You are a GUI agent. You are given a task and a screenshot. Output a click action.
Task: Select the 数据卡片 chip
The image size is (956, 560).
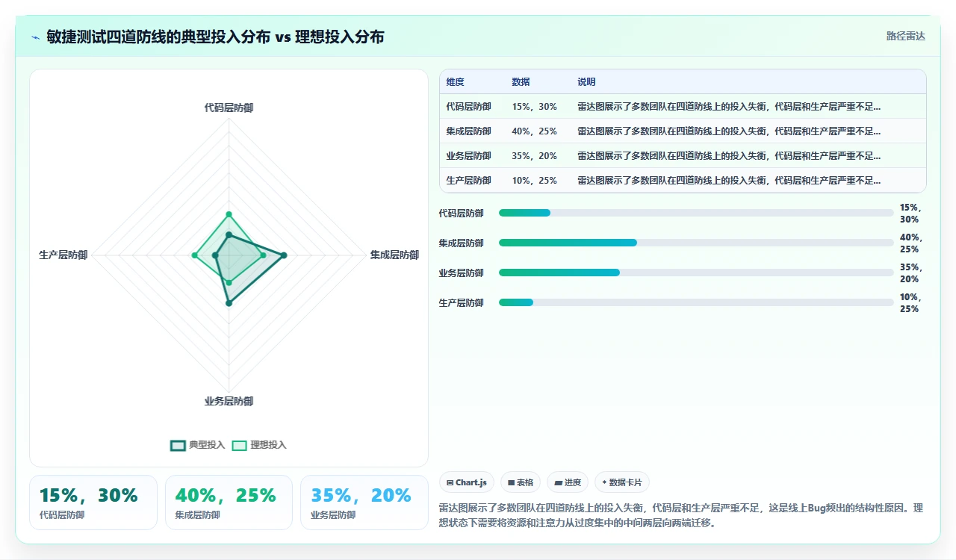623,482
